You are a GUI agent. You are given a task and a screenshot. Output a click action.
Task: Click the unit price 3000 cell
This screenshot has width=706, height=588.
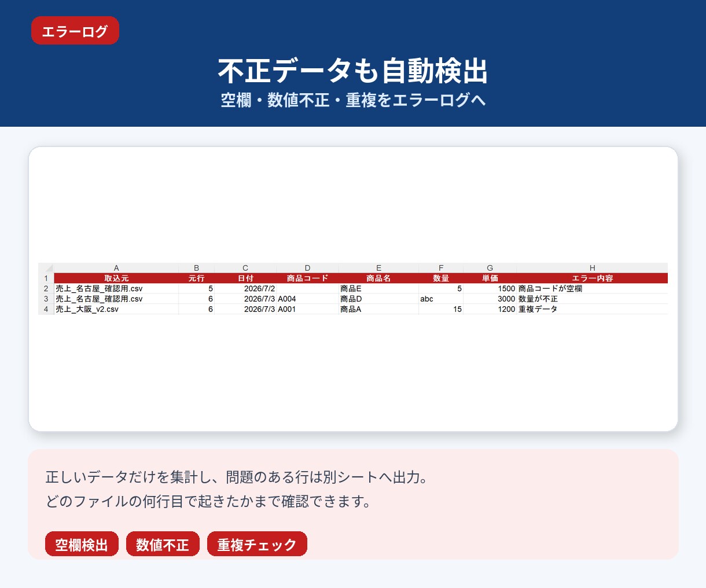[490, 299]
